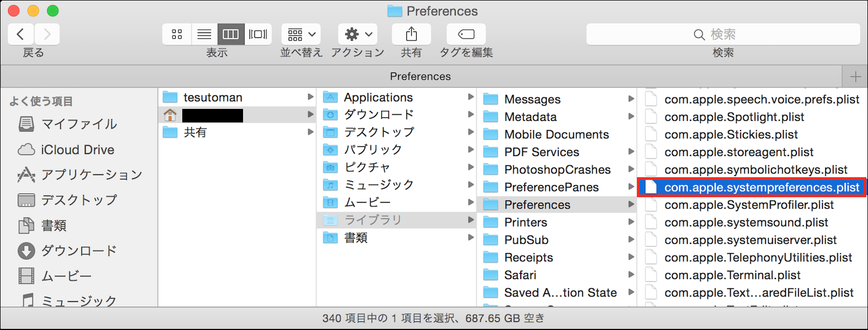Viewport: 868px width, 330px height.
Task: Switch to list view mode
Action: [x=204, y=34]
